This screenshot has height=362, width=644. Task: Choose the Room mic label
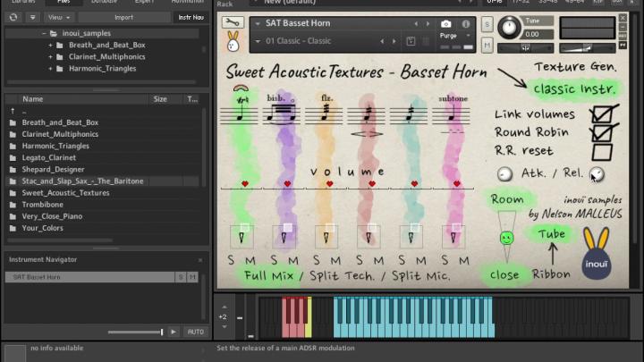coord(507,199)
